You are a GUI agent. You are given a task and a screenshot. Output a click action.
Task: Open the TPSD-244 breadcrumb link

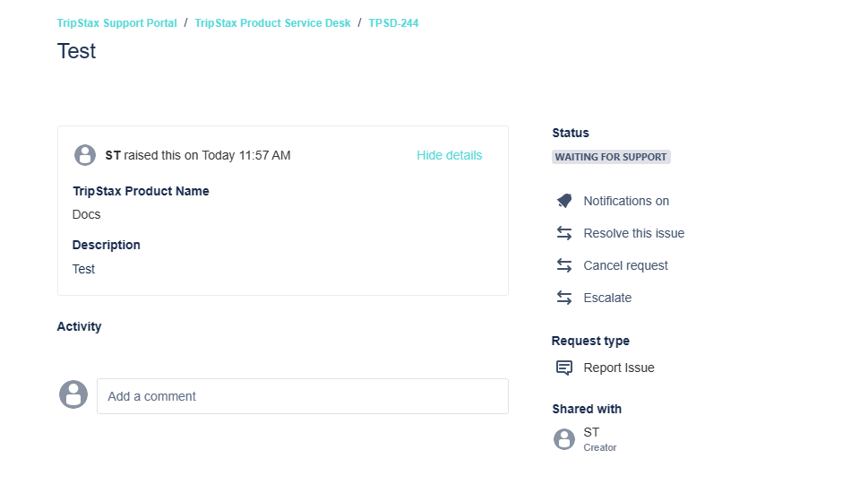click(393, 23)
